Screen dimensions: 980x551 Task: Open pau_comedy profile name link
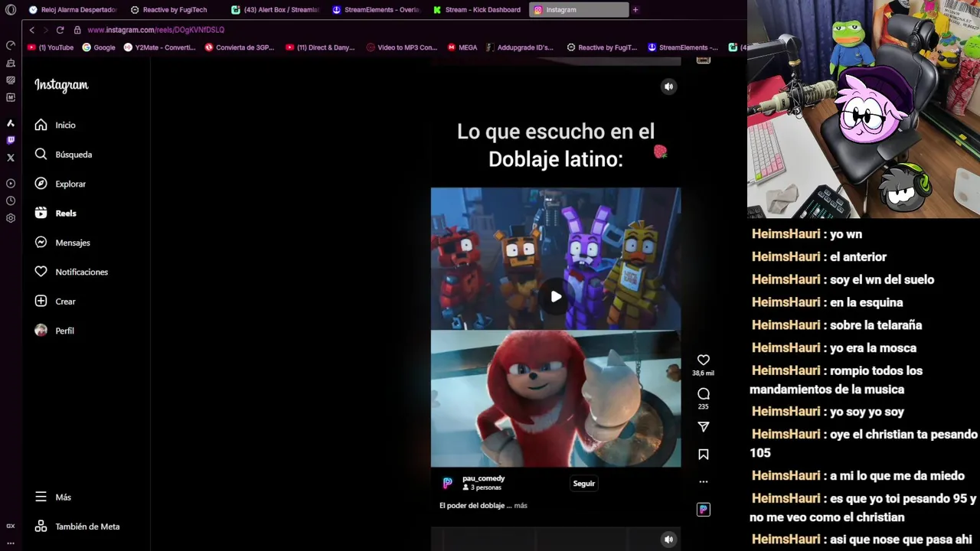[x=483, y=478]
